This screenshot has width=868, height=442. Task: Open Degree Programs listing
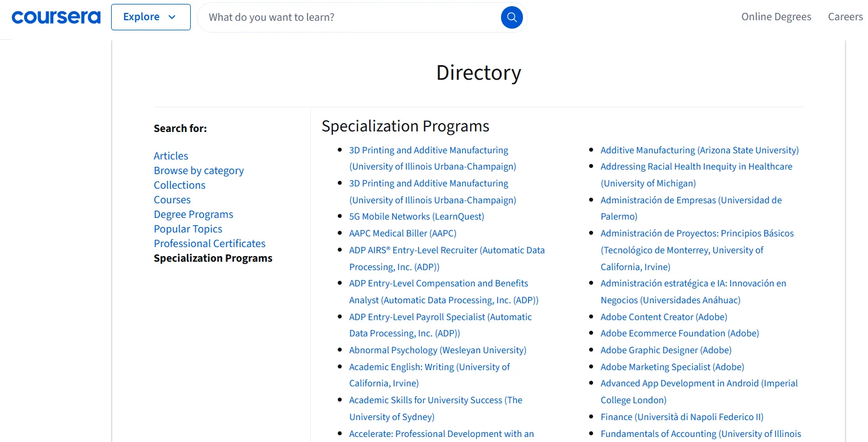click(x=193, y=214)
